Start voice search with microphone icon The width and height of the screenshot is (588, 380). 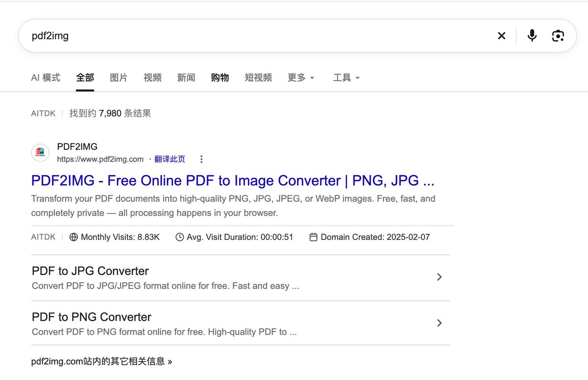click(x=532, y=36)
